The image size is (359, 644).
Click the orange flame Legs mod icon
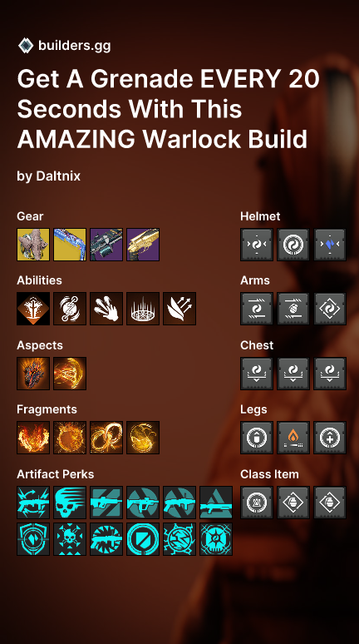pos(293,438)
